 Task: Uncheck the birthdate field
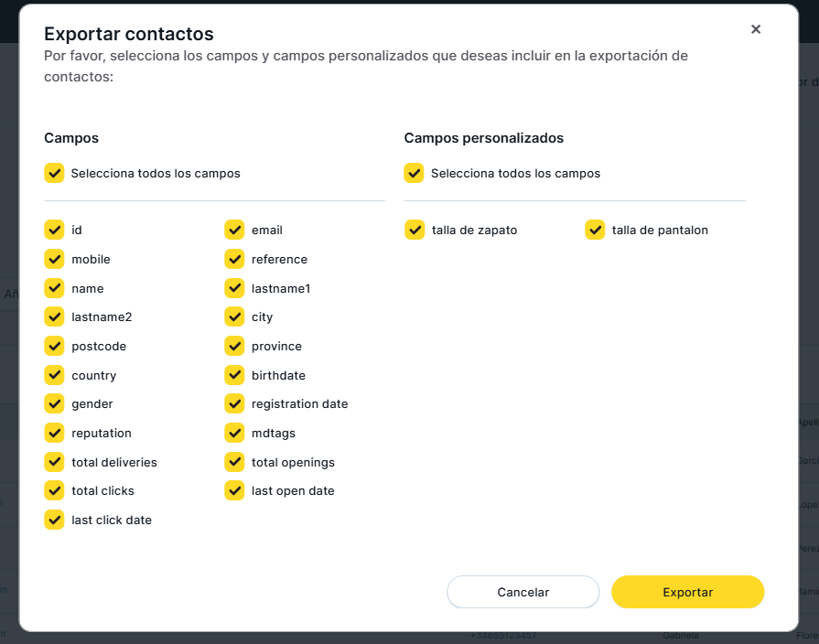click(x=234, y=375)
